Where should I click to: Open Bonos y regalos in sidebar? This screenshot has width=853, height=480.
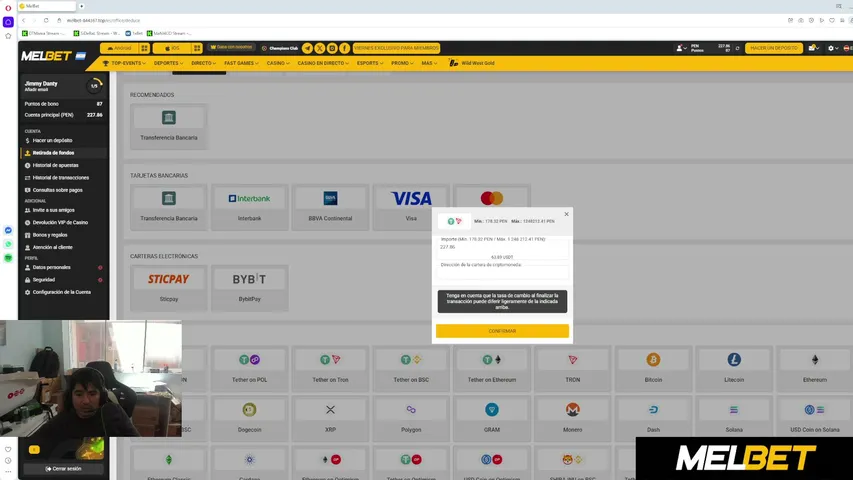point(50,235)
